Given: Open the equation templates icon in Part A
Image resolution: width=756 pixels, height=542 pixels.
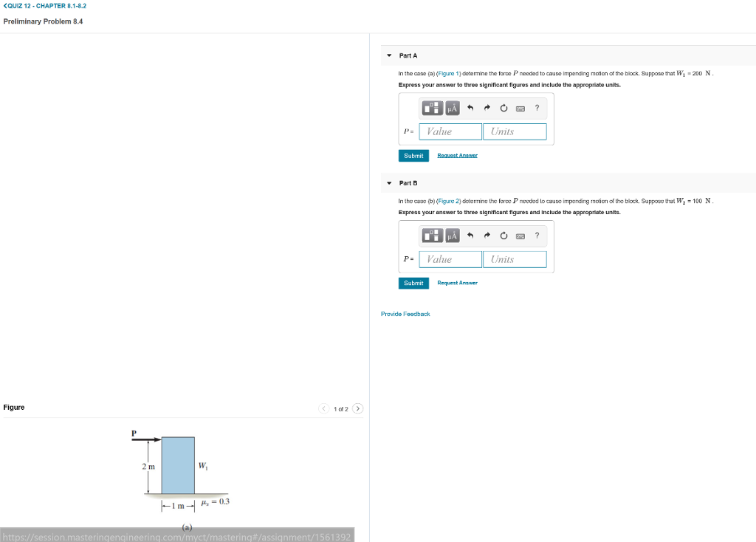Looking at the screenshot, I should pos(433,108).
